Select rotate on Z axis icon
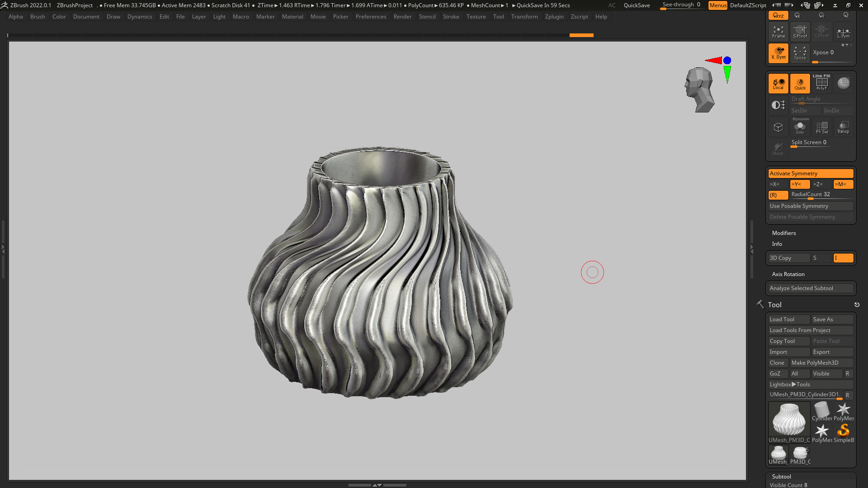Image resolution: width=868 pixels, height=488 pixels. (846, 15)
